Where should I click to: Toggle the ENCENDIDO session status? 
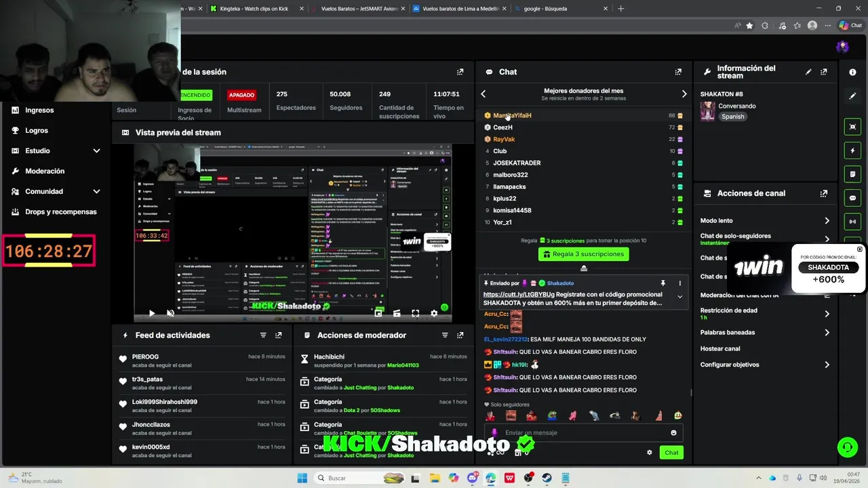pos(196,95)
